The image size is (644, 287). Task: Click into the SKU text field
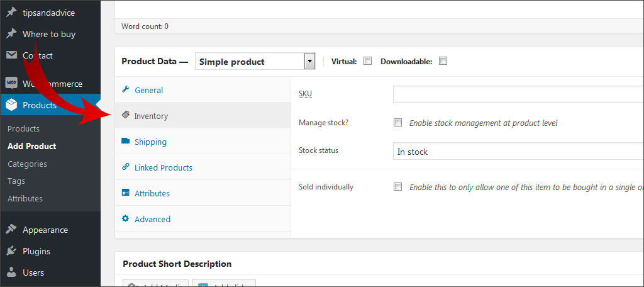coord(517,94)
